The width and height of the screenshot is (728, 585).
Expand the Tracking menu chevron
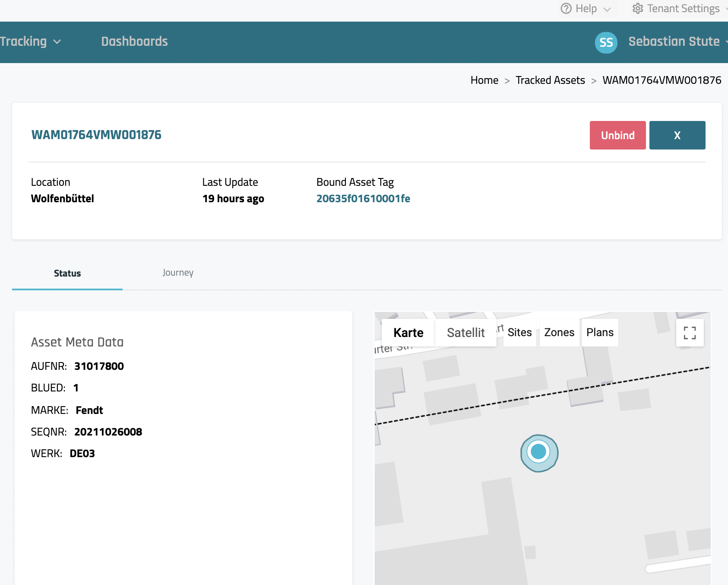point(57,42)
